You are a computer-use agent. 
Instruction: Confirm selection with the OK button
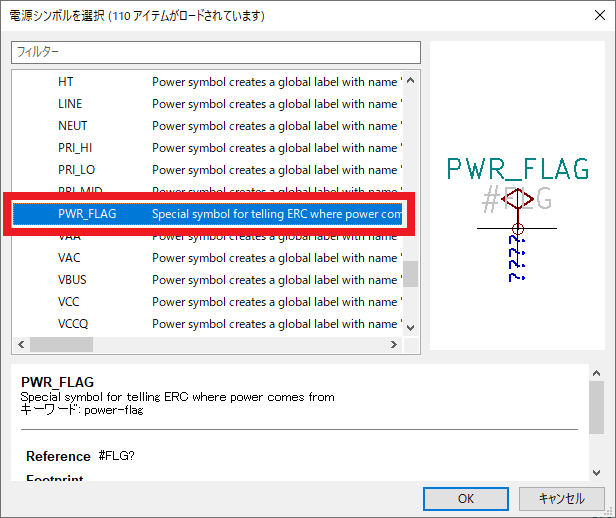coord(465,498)
